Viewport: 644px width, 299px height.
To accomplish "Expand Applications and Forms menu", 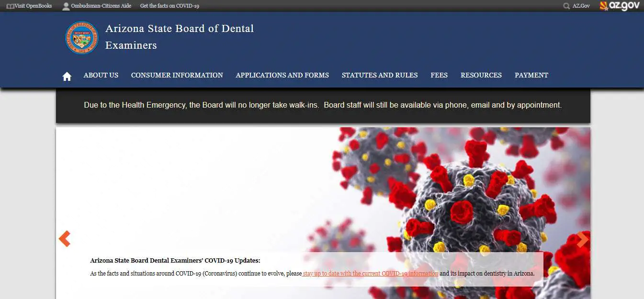I will pyautogui.click(x=282, y=75).
